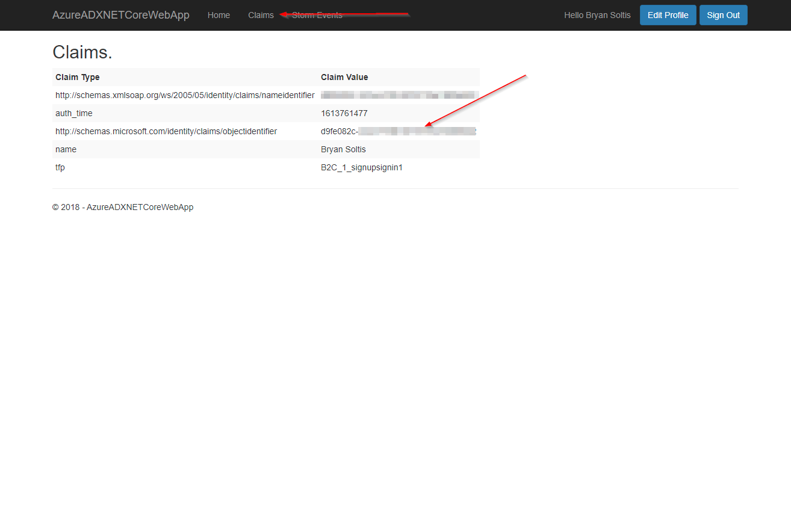This screenshot has width=791, height=532.
Task: Click the Claim Type column header
Action: 78,77
